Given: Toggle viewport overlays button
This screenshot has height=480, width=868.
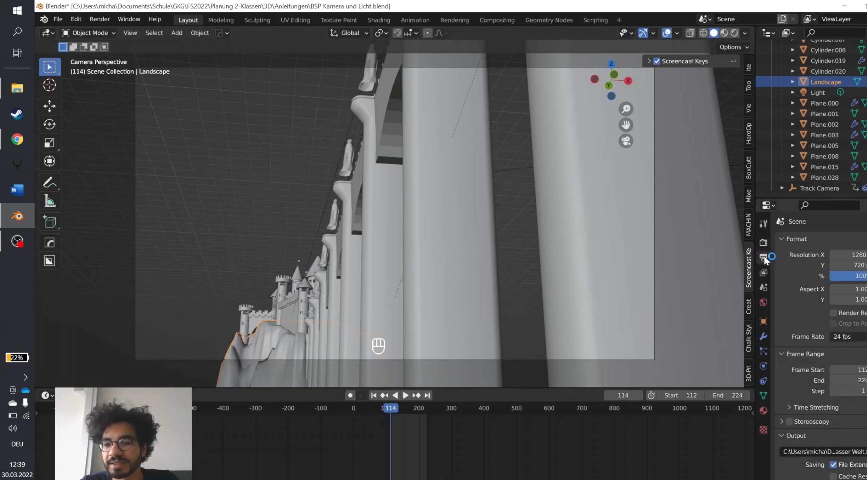Looking at the screenshot, I should 667,33.
